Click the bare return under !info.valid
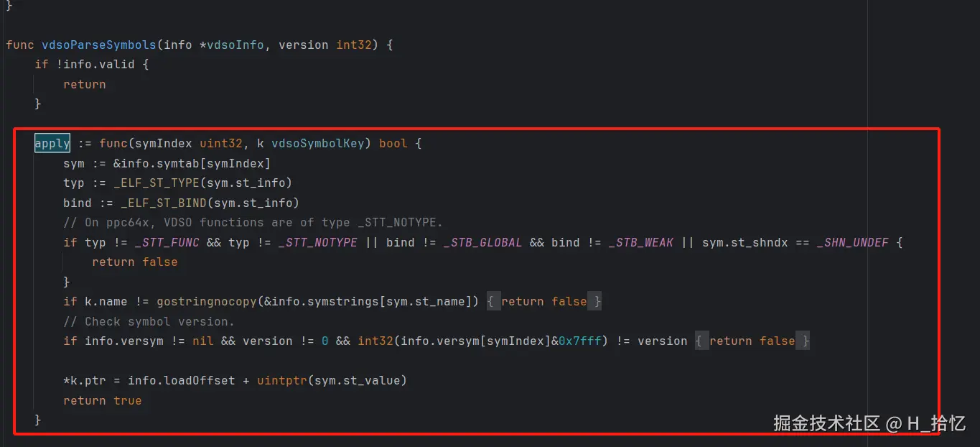 click(x=85, y=84)
